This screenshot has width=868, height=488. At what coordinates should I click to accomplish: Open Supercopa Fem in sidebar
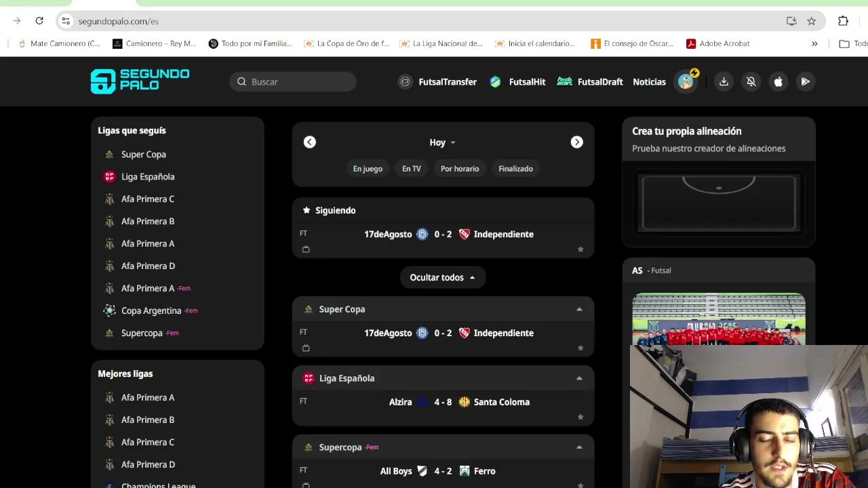150,333
